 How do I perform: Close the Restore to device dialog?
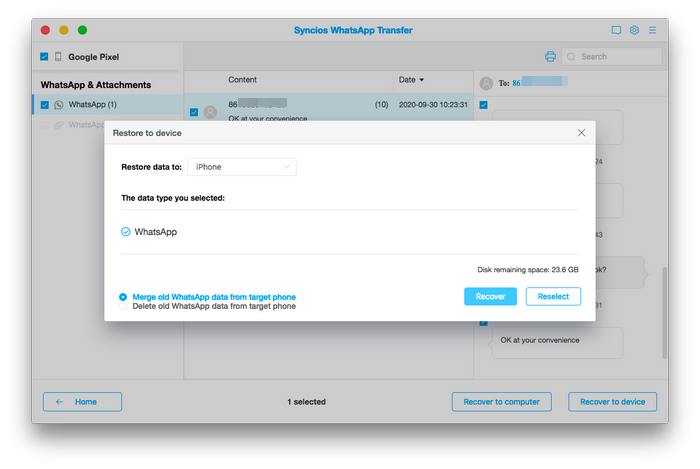point(581,133)
